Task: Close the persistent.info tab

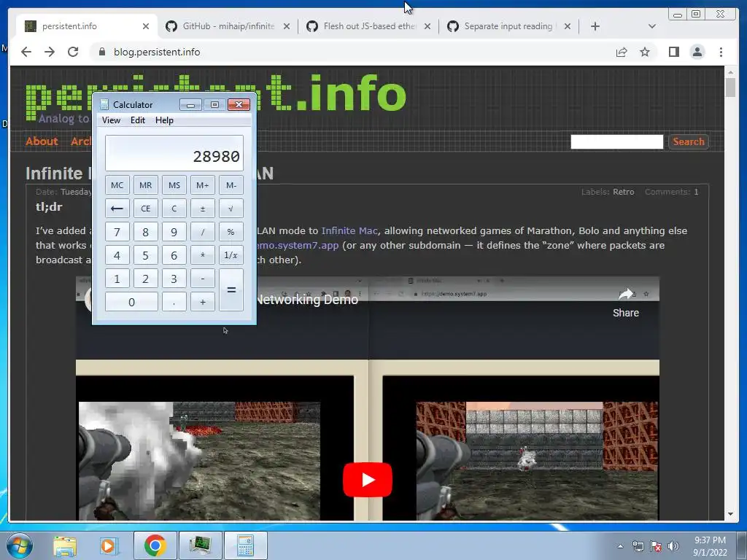Action: pos(146,26)
